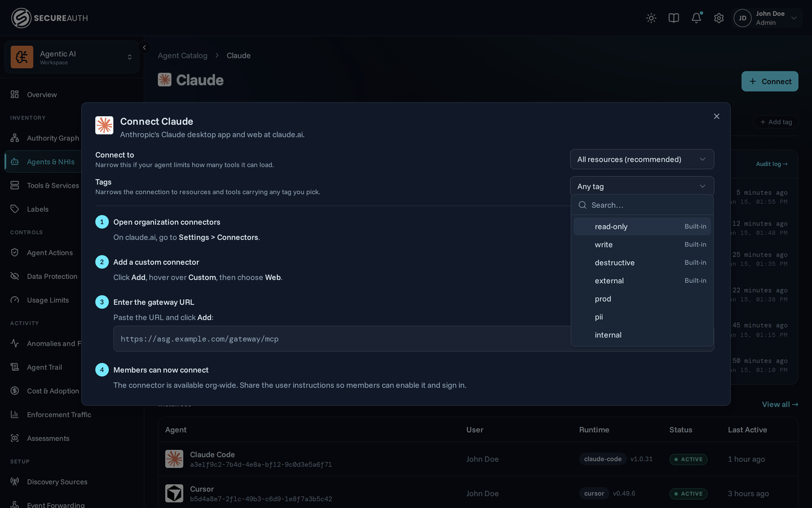Toggle the light/dark theme sun icon
812x508 pixels.
pos(651,18)
